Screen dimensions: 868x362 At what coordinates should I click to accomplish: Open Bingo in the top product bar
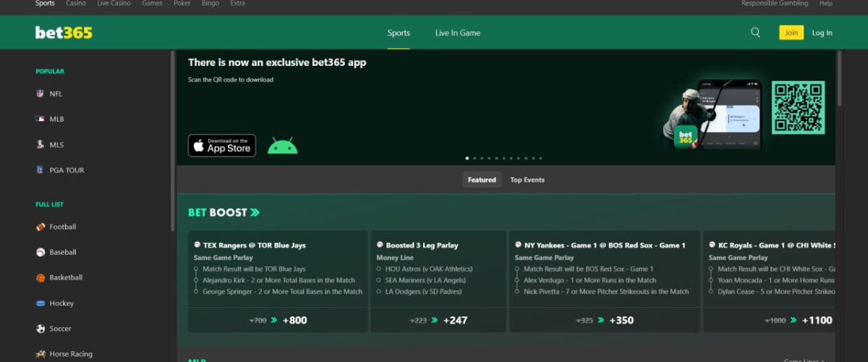click(210, 4)
